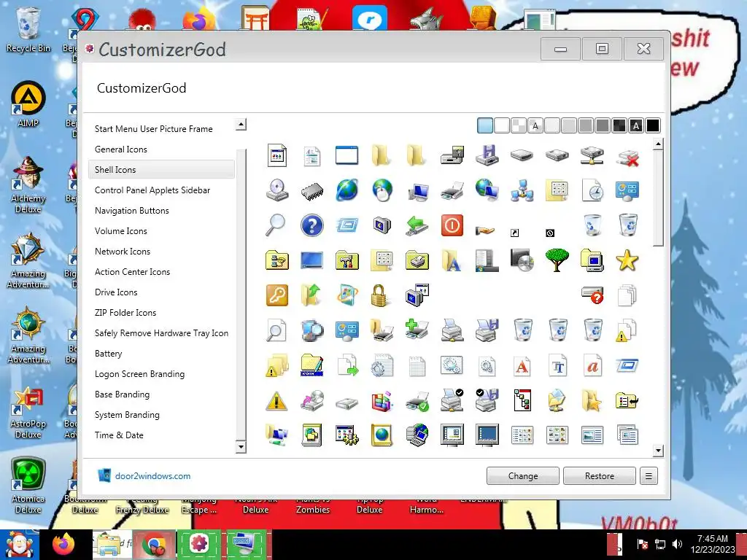Screen dimensions: 747x560
Task: Click the volume speaker tray icon
Action: coord(677,544)
